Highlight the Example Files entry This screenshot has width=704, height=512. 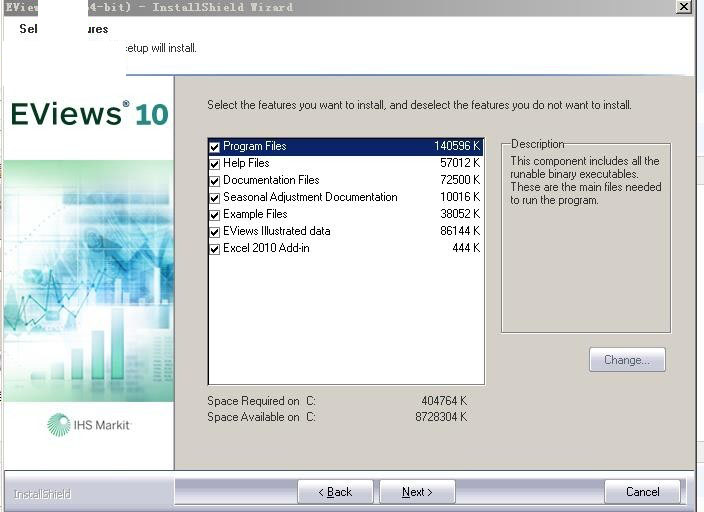coord(255,215)
